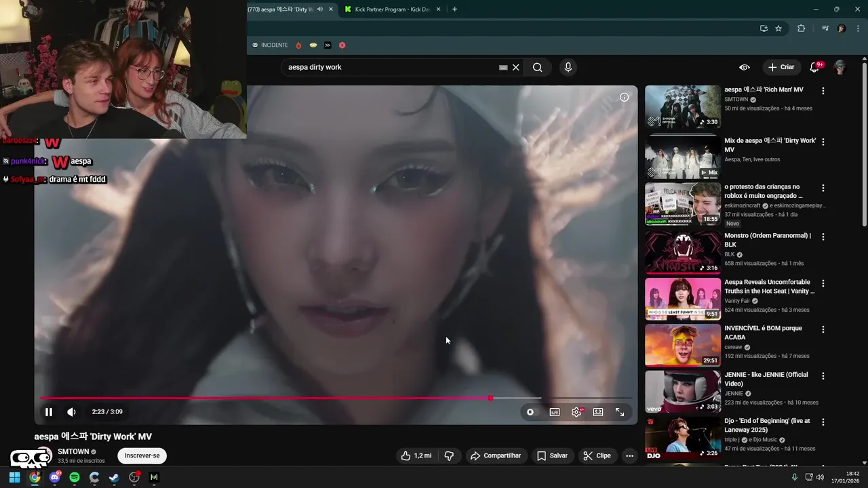
Task: Open options for Djo 'End of Beginning'
Action: coord(823,422)
